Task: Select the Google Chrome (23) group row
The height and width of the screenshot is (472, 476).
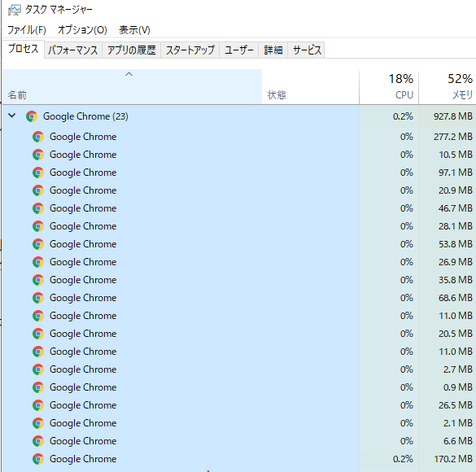Action: coord(239,116)
